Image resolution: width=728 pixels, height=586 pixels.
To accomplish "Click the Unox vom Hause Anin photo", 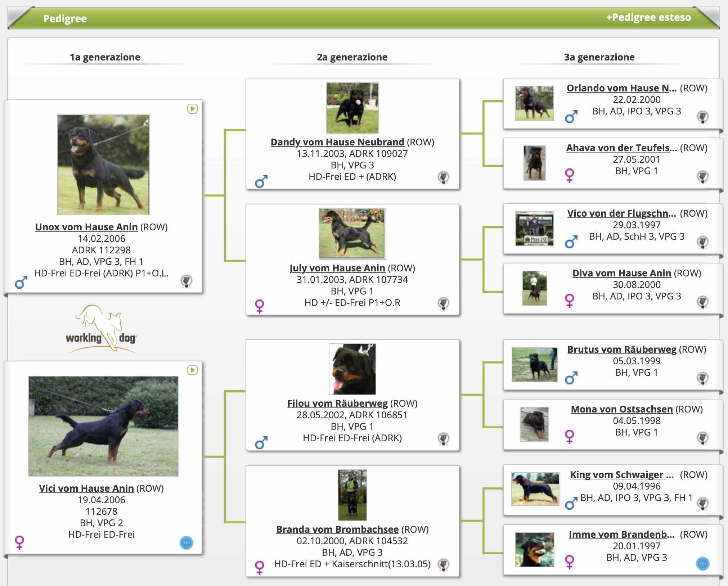I will [103, 165].
